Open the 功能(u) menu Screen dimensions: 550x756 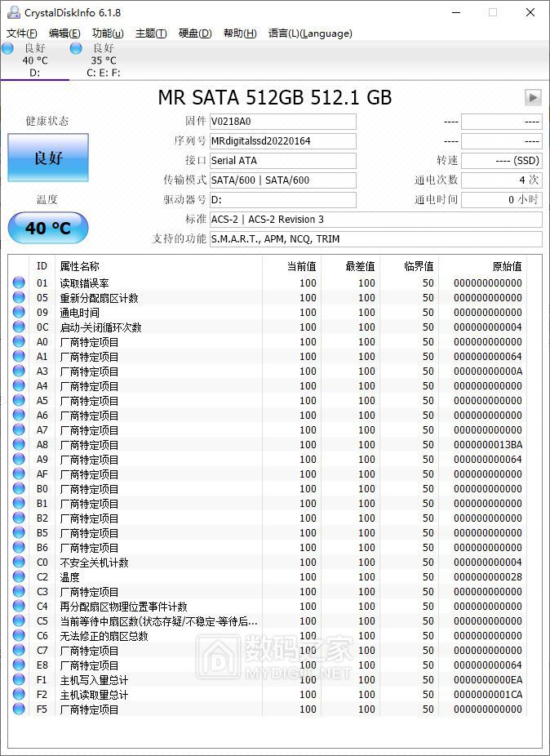click(x=108, y=33)
